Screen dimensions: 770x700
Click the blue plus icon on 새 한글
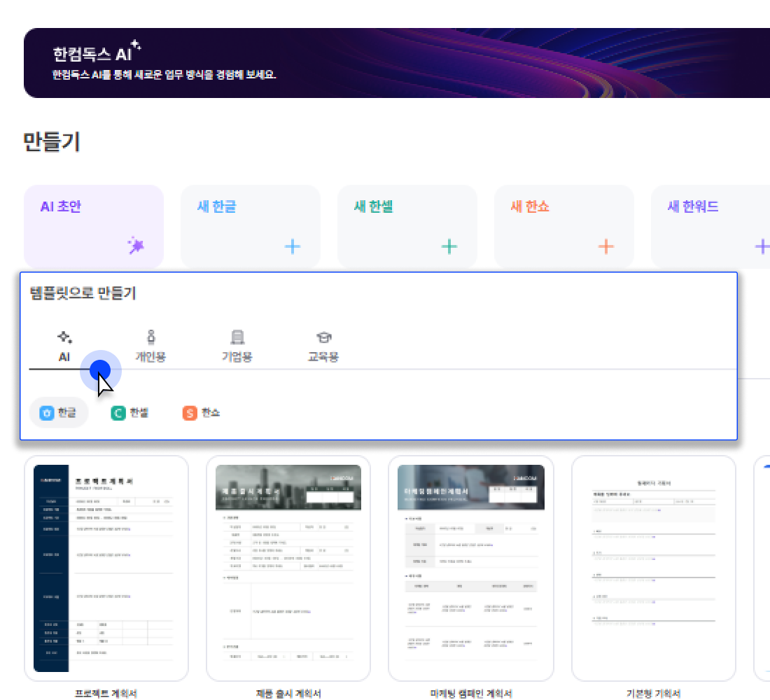point(292,246)
